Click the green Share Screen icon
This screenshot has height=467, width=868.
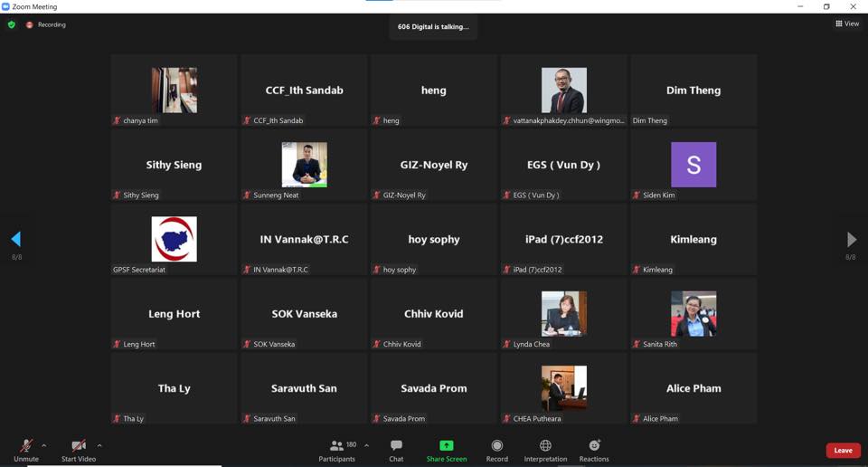[447, 446]
